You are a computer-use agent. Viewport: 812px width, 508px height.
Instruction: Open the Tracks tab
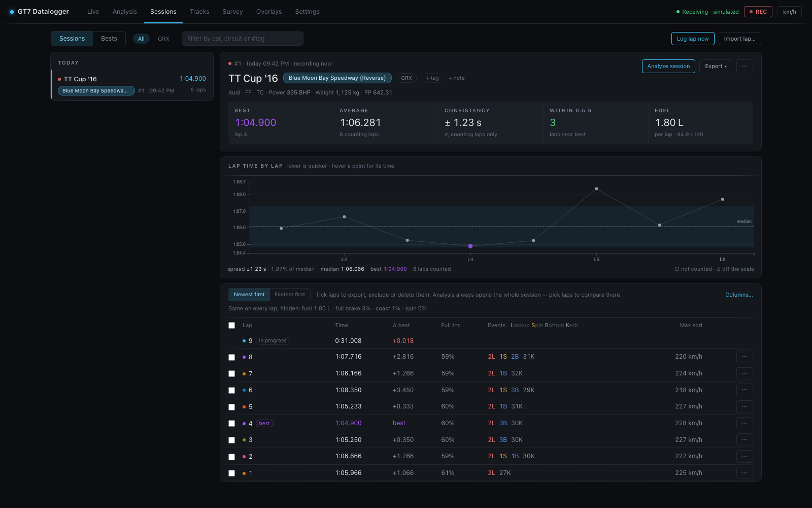tap(199, 12)
